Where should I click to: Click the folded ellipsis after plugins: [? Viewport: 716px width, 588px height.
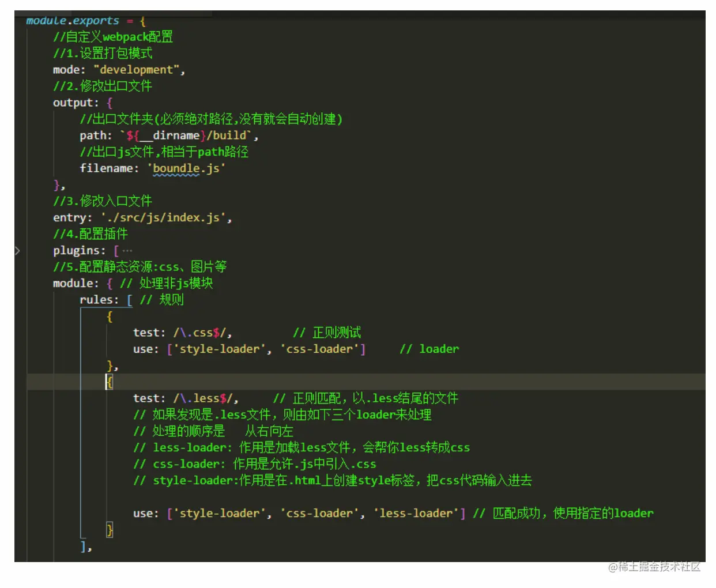tap(127, 251)
